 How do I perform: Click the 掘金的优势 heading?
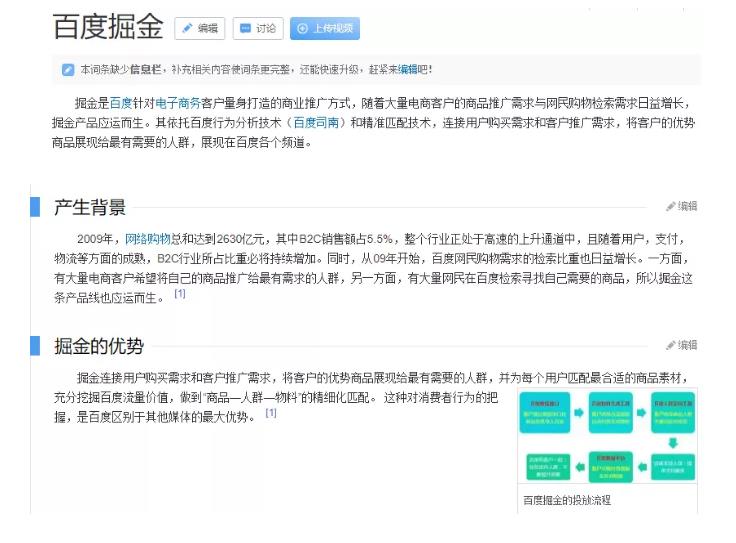[99, 346]
